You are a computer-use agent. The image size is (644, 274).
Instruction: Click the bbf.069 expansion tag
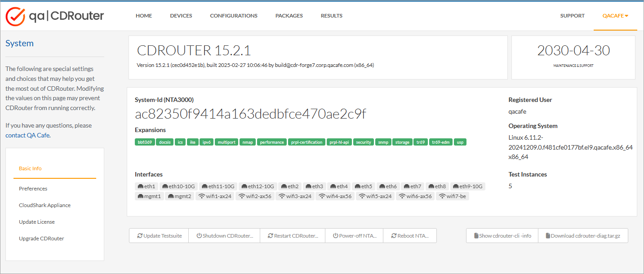pos(145,142)
